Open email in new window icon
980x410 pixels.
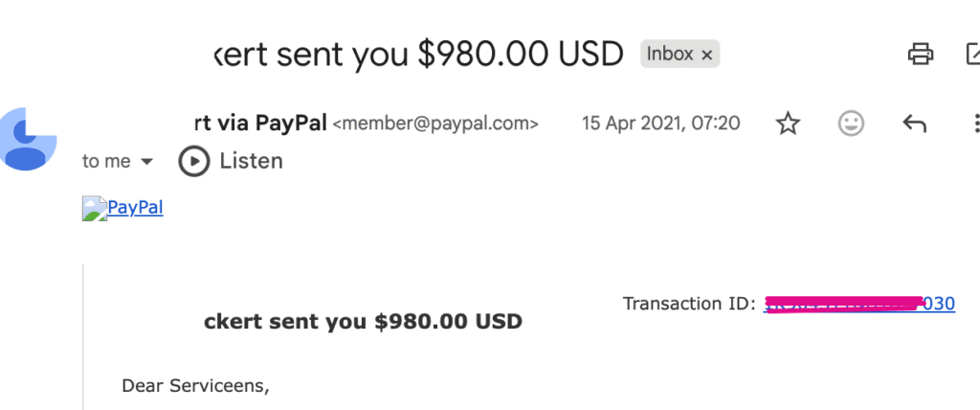coord(972,54)
